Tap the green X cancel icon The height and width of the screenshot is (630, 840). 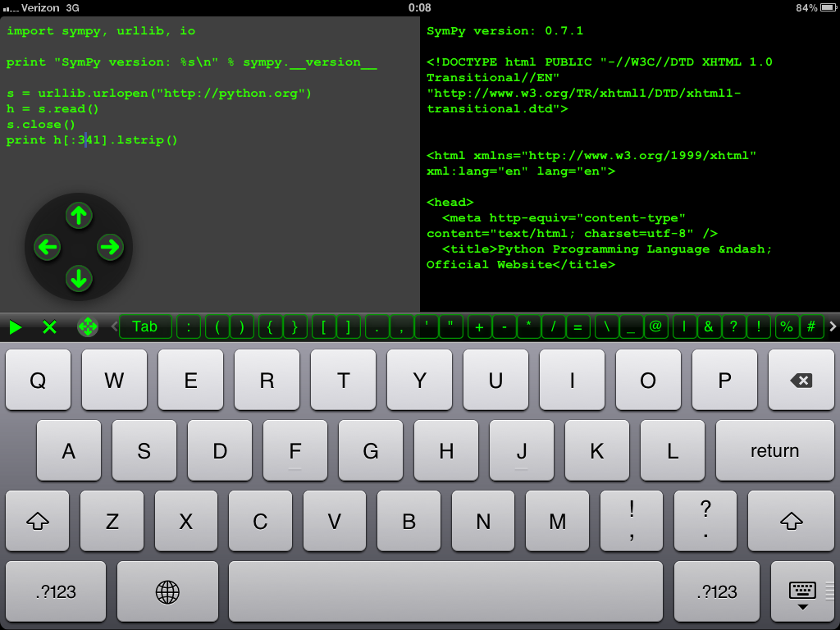coord(49,327)
